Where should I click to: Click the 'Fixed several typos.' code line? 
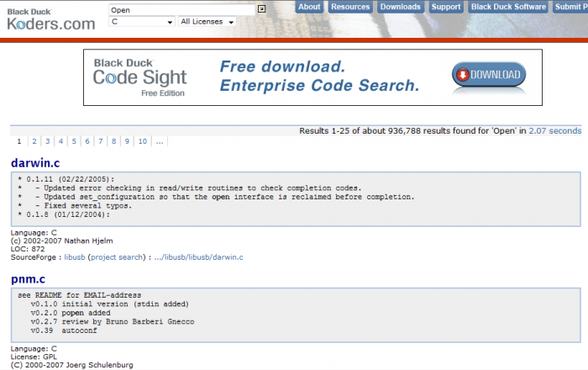click(87, 206)
